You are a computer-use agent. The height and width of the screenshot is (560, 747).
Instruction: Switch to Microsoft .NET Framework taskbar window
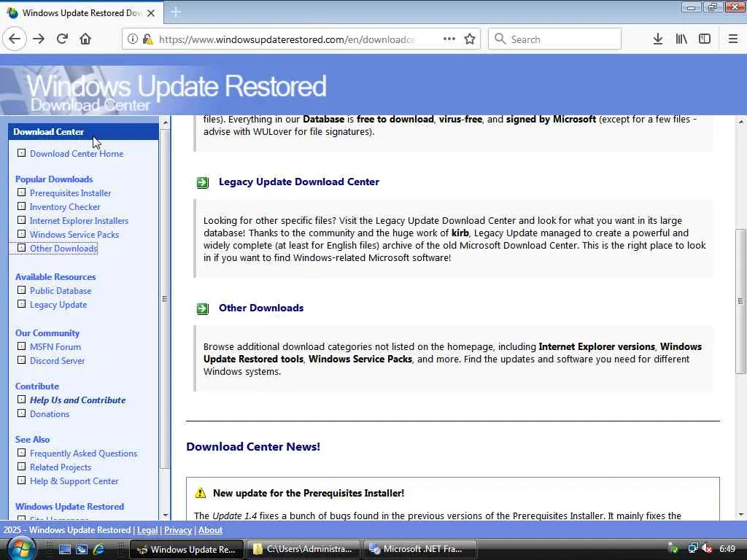click(420, 549)
